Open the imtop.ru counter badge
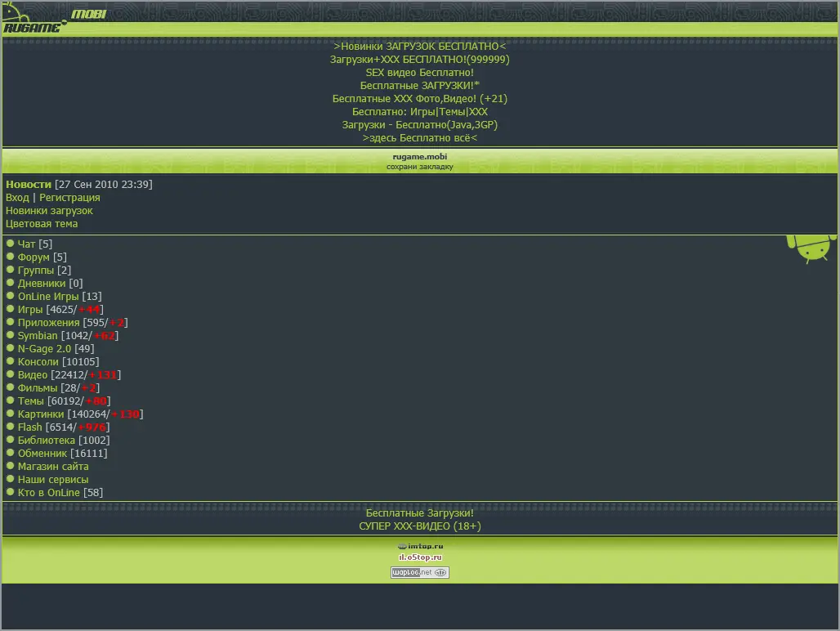 pyautogui.click(x=421, y=546)
